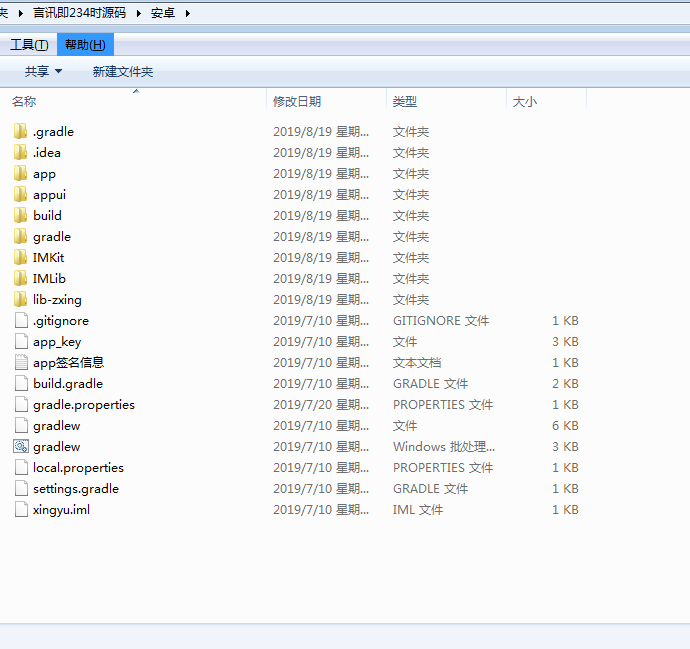This screenshot has width=690, height=649.
Task: Click 言讯即234时源码 in the address bar
Action: point(80,13)
